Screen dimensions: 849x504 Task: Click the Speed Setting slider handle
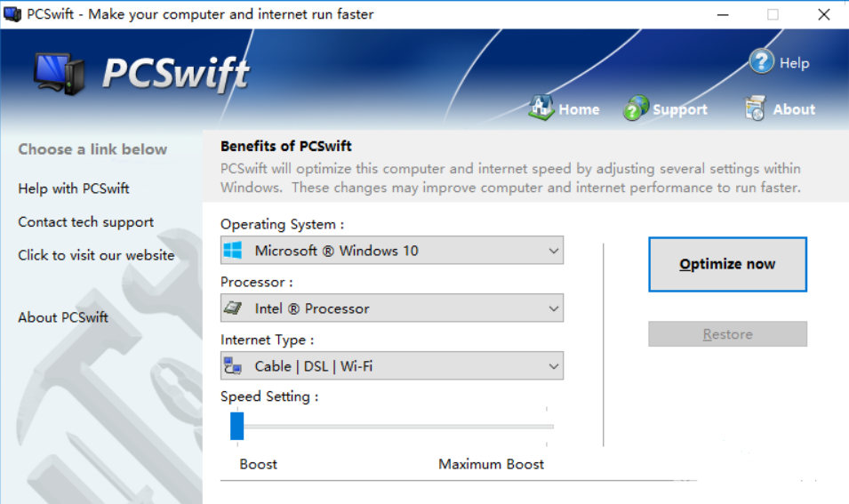click(x=237, y=426)
